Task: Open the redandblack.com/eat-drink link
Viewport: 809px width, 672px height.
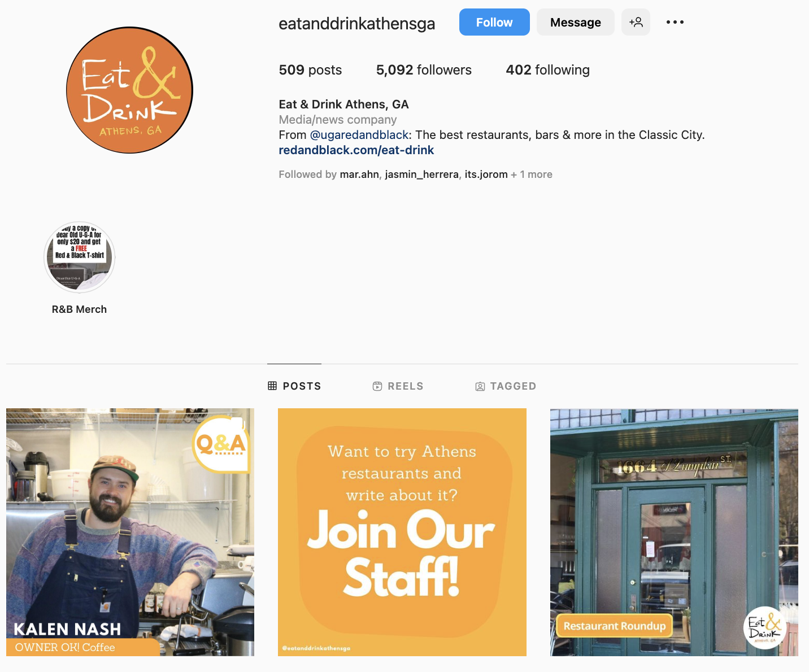Action: point(356,150)
